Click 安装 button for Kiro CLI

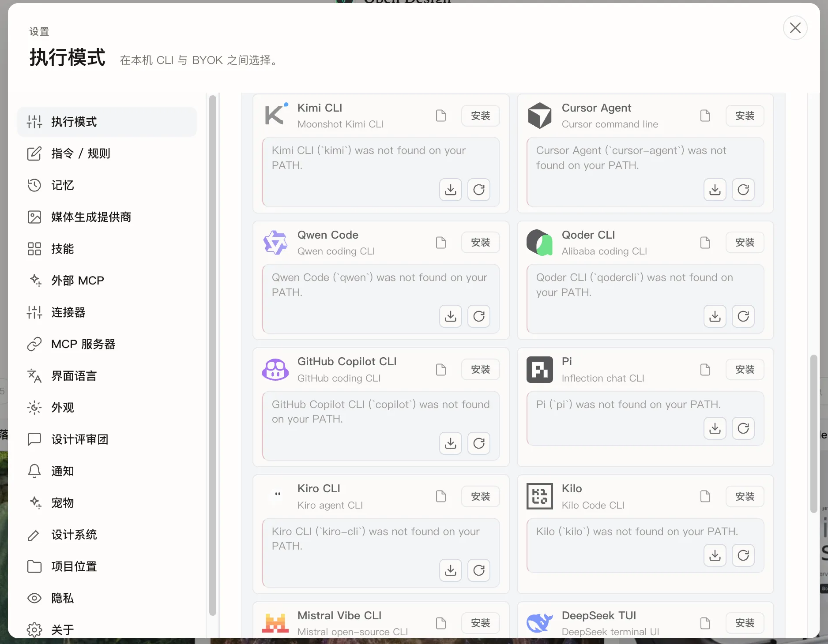480,496
